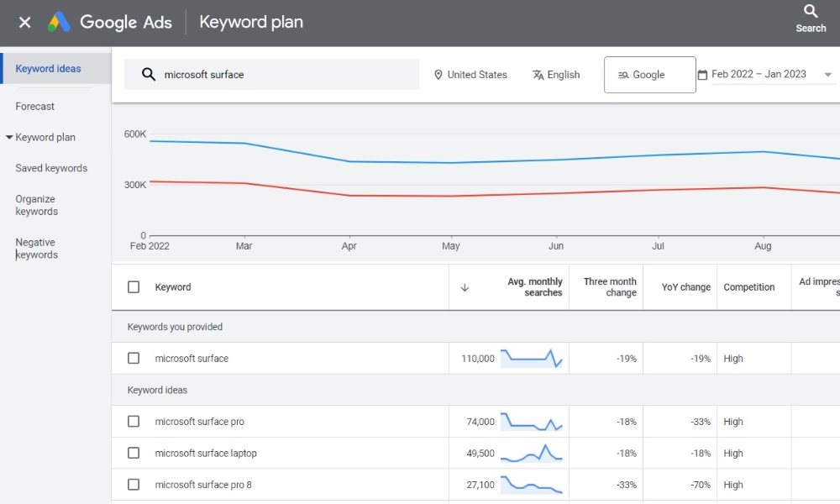Collapse the Keyword plan section in sidebar
Screen dimensions: 840x504
click(9, 137)
